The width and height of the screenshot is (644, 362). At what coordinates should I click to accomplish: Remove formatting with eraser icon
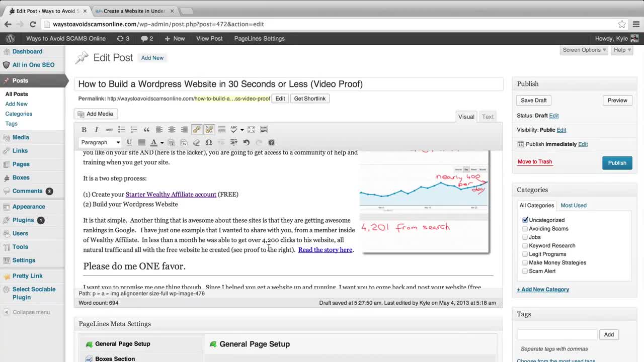196,142
